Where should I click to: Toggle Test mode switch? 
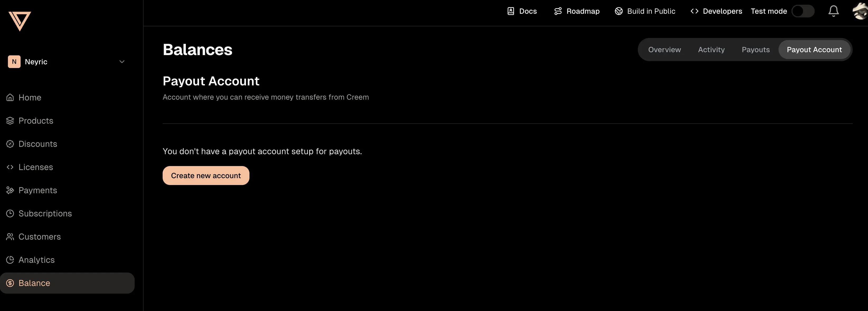click(803, 11)
